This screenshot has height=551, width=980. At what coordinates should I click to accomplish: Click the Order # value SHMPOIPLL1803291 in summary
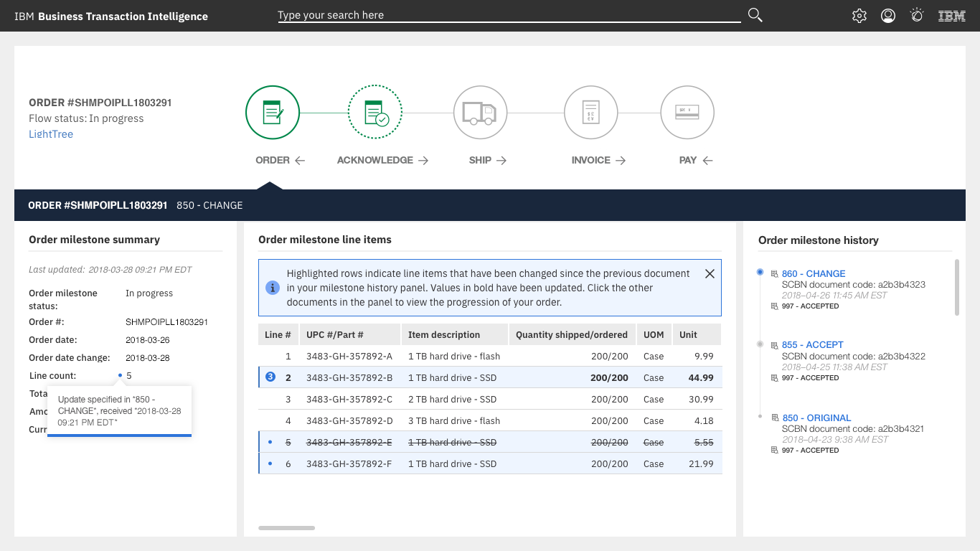pyautogui.click(x=166, y=322)
